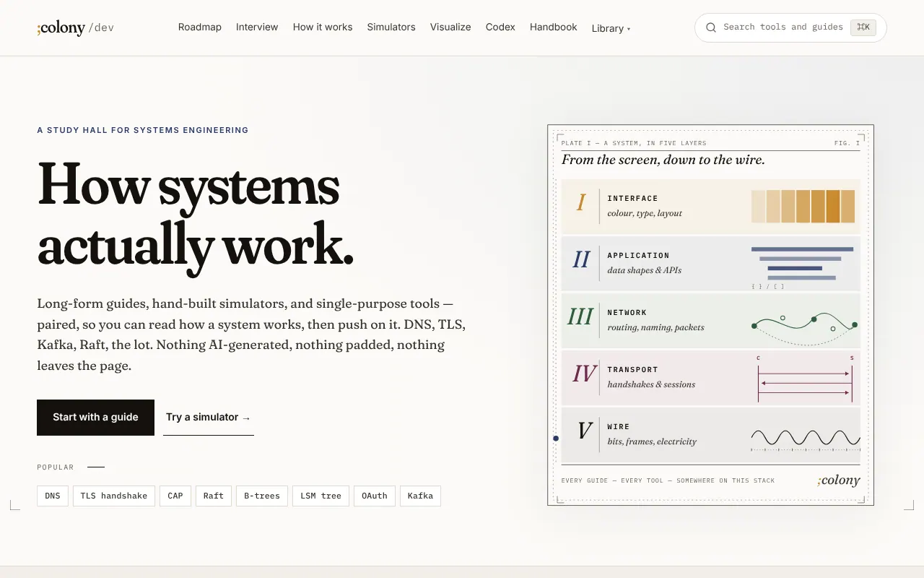Click the ;colony /dev logo in the header

76,28
